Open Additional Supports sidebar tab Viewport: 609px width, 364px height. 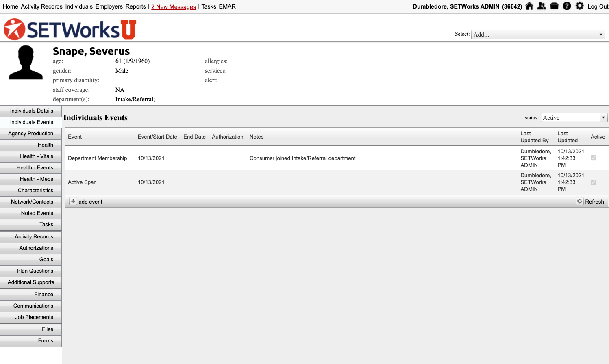tap(31, 282)
